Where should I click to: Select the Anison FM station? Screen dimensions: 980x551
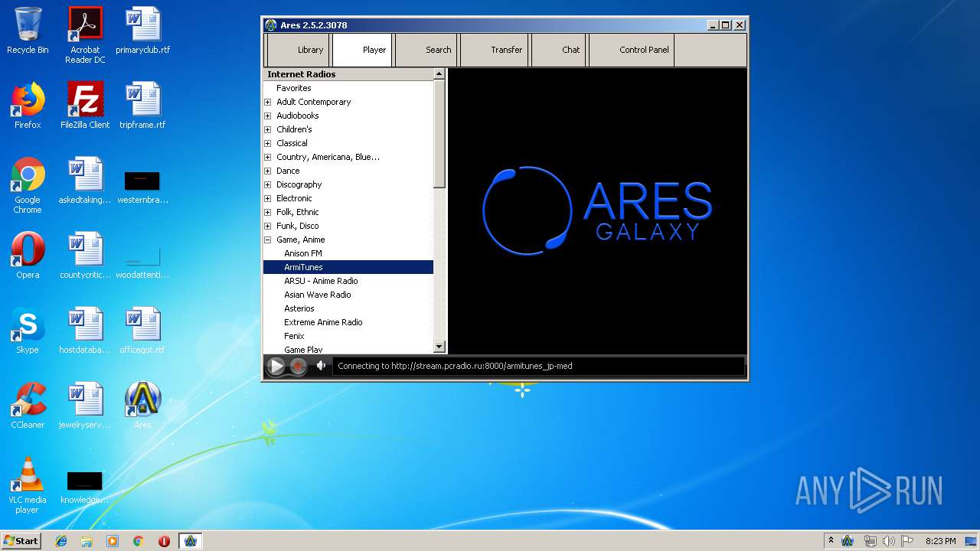tap(303, 253)
